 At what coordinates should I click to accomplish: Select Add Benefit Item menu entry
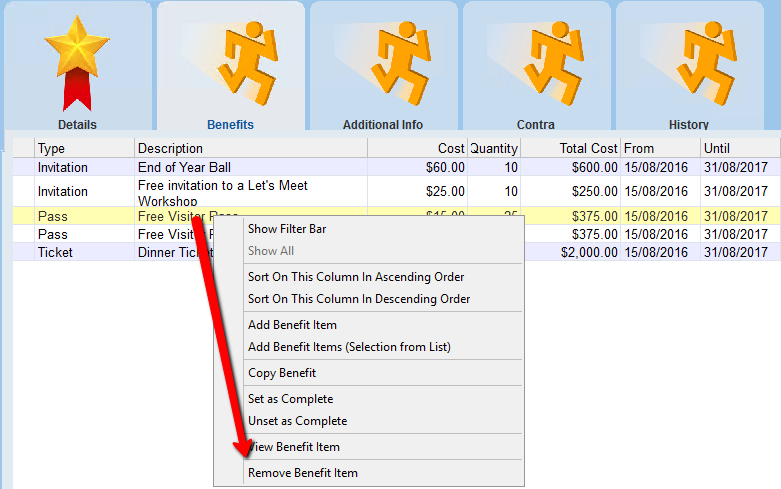click(x=292, y=325)
